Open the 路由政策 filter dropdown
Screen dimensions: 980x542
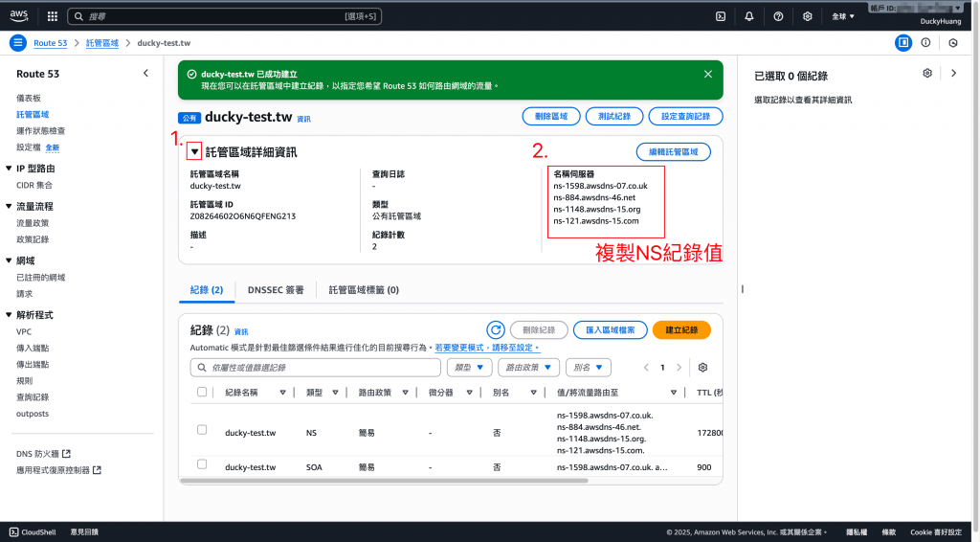(528, 367)
